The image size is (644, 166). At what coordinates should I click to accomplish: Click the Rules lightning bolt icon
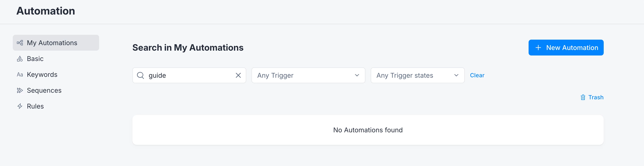pyautogui.click(x=20, y=106)
